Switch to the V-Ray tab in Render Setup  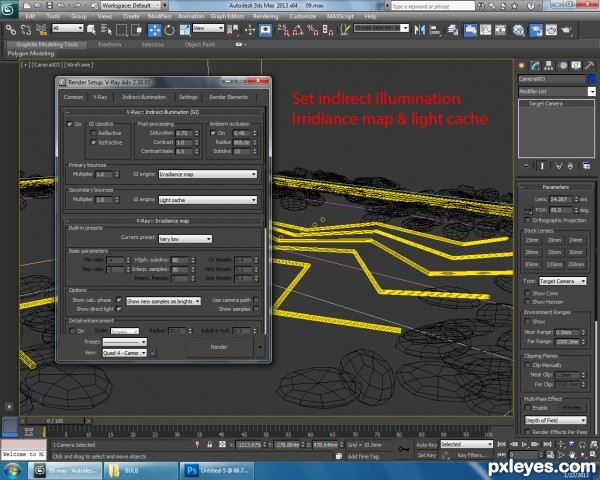click(x=100, y=97)
